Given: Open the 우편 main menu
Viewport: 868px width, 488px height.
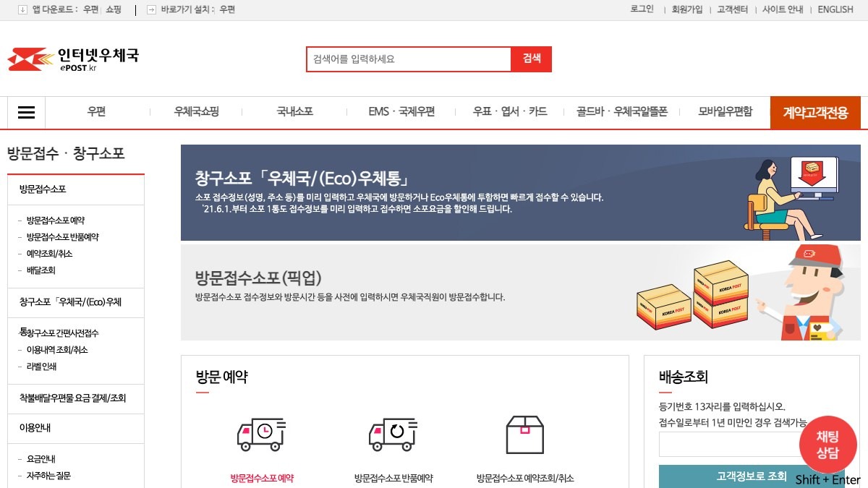Looking at the screenshot, I should pyautogui.click(x=97, y=112).
